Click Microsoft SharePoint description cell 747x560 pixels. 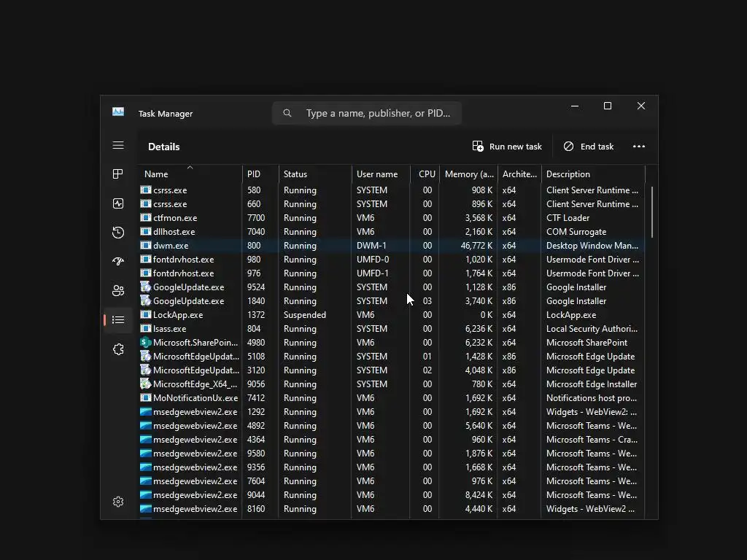(x=587, y=343)
